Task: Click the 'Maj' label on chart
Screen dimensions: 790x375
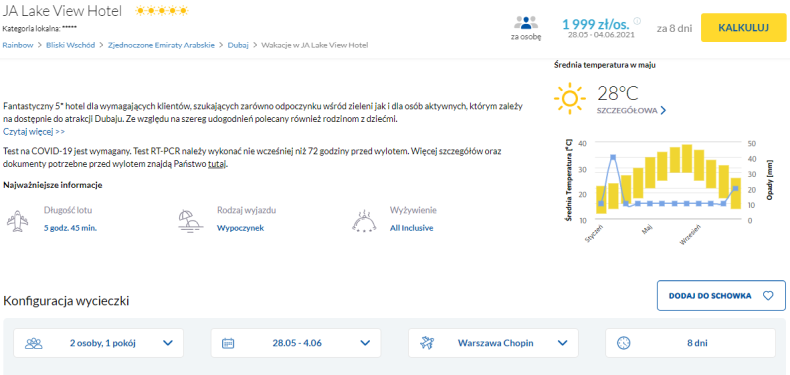Action: [647, 230]
